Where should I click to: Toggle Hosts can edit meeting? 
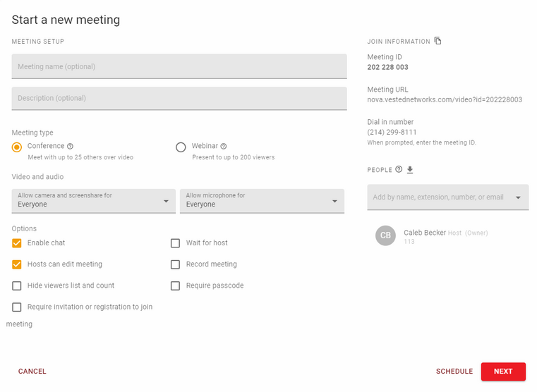[x=17, y=264]
